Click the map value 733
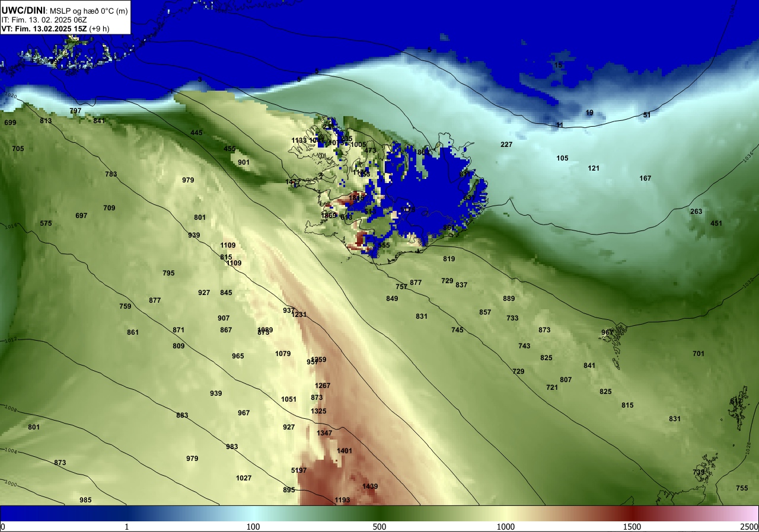The width and height of the screenshot is (759, 532). [512, 318]
